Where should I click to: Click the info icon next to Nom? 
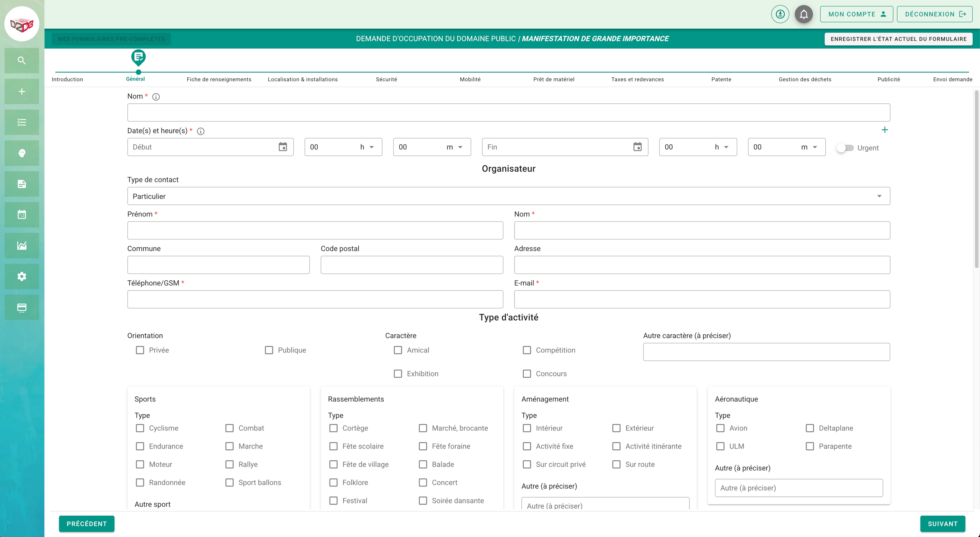156,97
